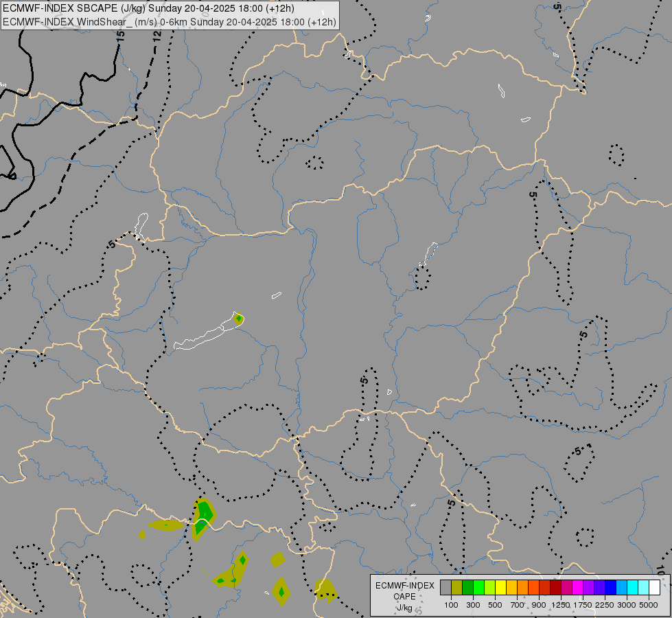This screenshot has width=672, height=618.
Task: Click the legend value 300
Action: point(473,605)
